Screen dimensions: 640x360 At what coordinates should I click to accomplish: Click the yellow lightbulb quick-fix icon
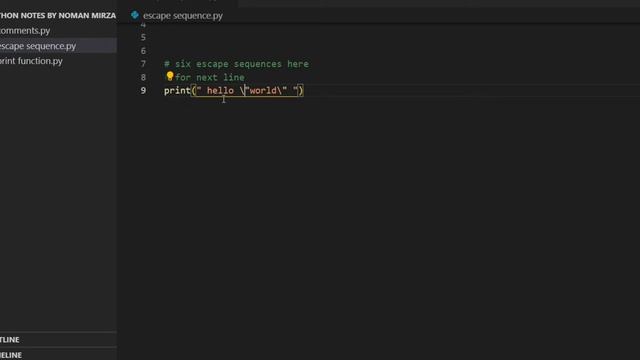pyautogui.click(x=170, y=76)
